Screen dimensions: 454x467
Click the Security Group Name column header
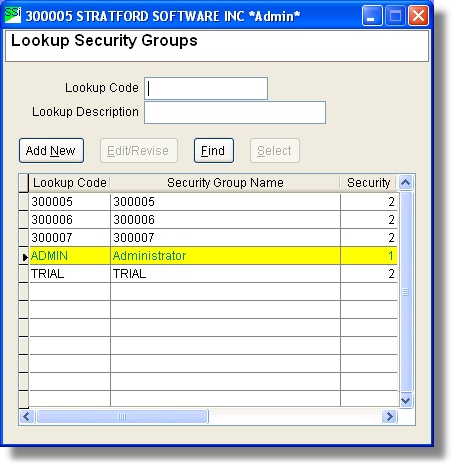tap(225, 183)
